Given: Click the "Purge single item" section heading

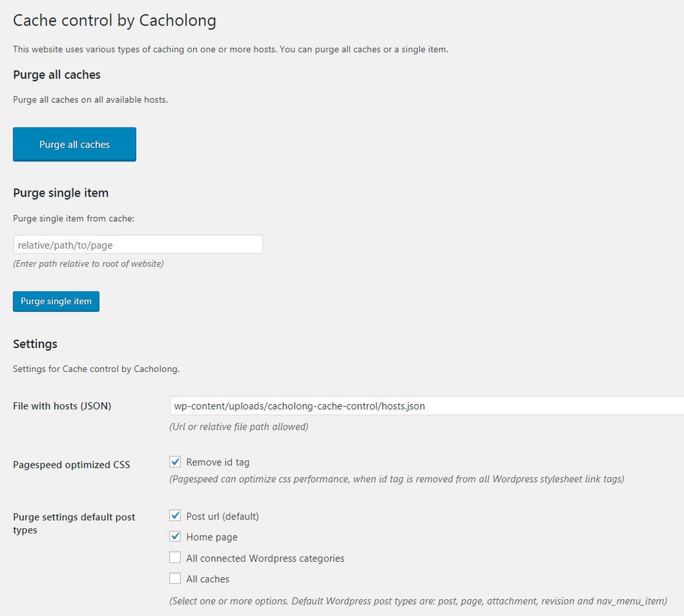Looking at the screenshot, I should 60,193.
